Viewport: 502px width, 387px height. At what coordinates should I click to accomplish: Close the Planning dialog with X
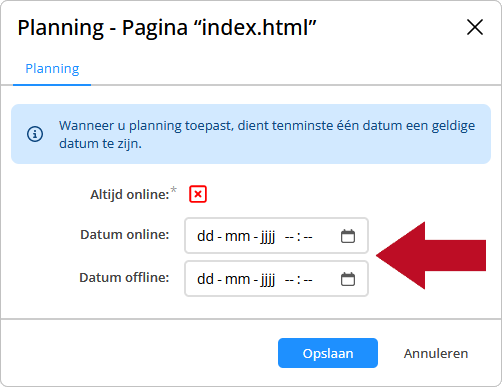pyautogui.click(x=475, y=27)
